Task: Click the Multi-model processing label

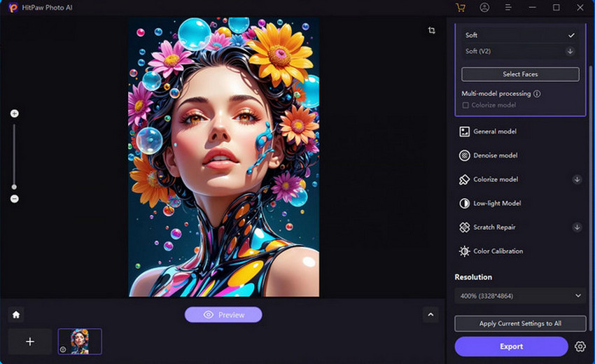Action: tap(496, 94)
